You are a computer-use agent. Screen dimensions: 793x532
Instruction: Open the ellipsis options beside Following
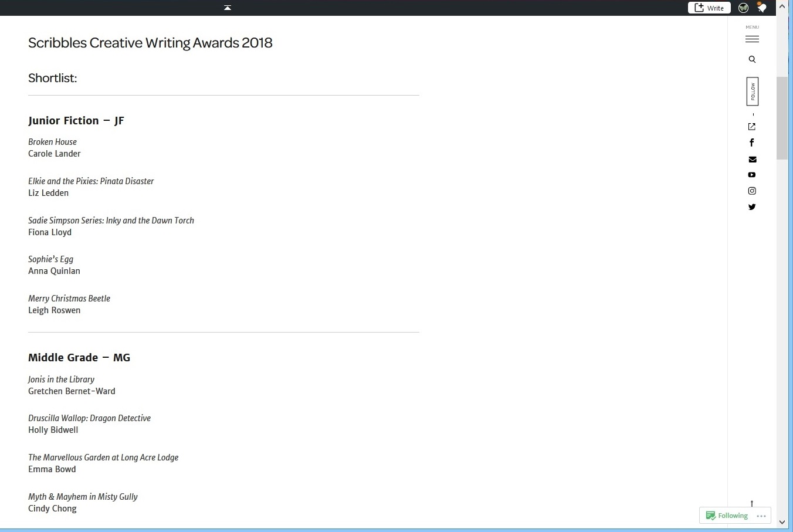tap(762, 515)
